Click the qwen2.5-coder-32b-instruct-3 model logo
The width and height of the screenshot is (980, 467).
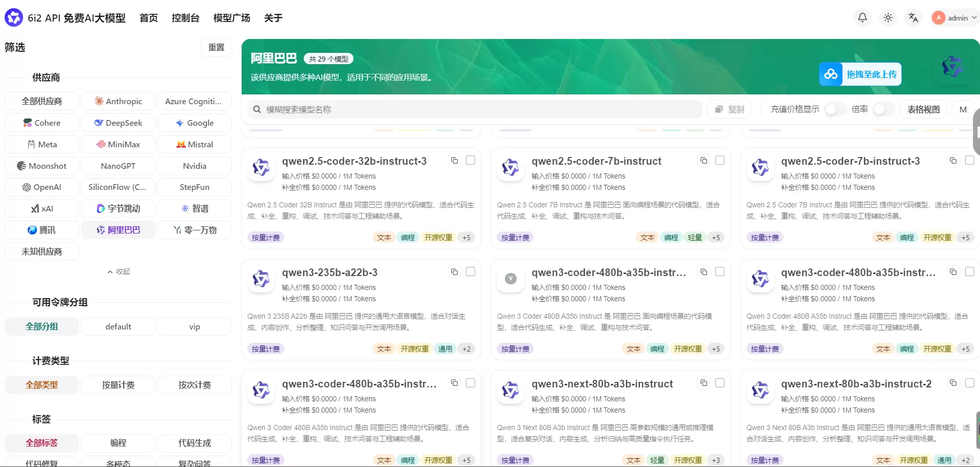(261, 167)
